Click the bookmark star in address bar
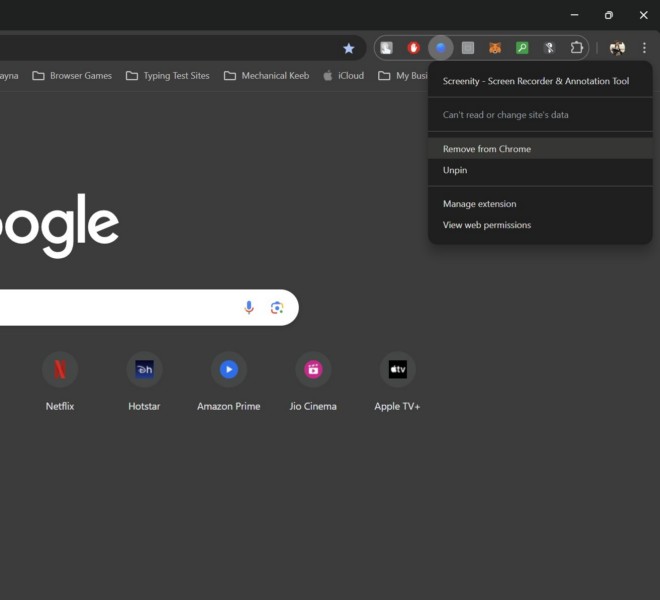660x600 pixels. pyautogui.click(x=349, y=48)
